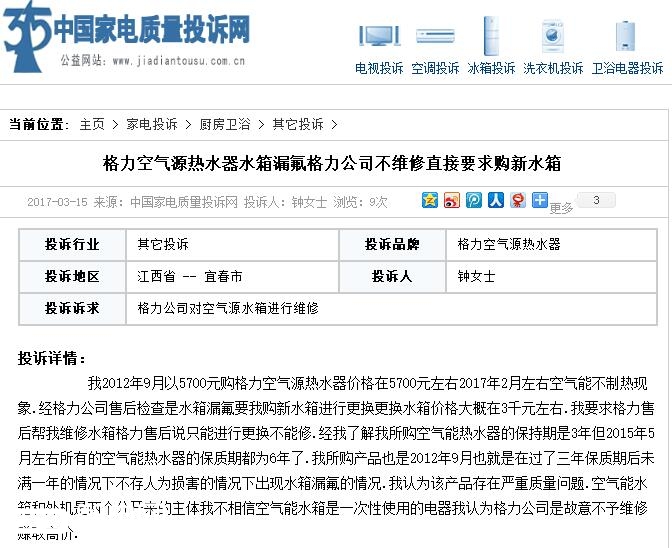The height and width of the screenshot is (548, 672).
Task: Click the date 2017-03-15
Action: (x=57, y=202)
